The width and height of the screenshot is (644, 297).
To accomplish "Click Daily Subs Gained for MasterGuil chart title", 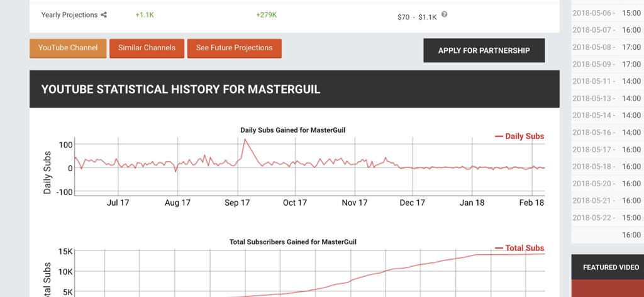I will point(293,130).
